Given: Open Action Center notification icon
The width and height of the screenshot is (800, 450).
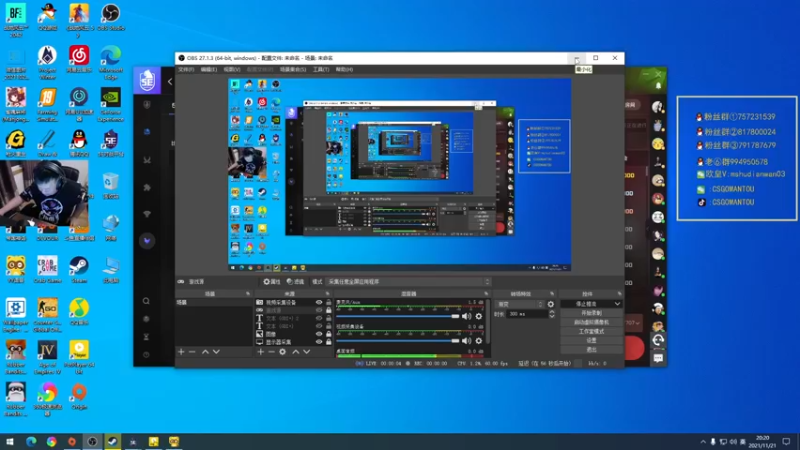Looking at the screenshot, I should coord(786,442).
